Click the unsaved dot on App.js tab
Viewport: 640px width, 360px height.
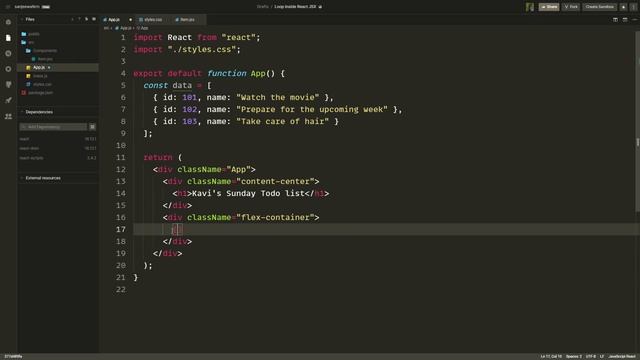click(131, 20)
